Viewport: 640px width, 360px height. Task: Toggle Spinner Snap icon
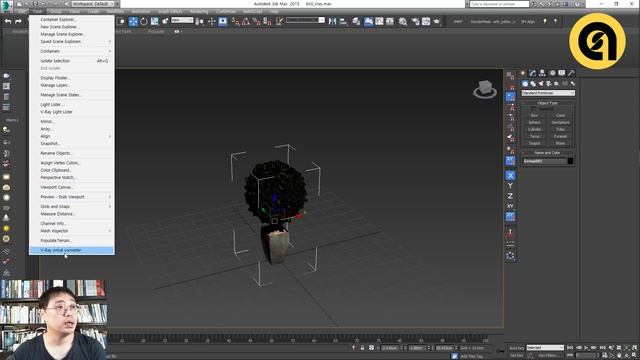click(267, 21)
